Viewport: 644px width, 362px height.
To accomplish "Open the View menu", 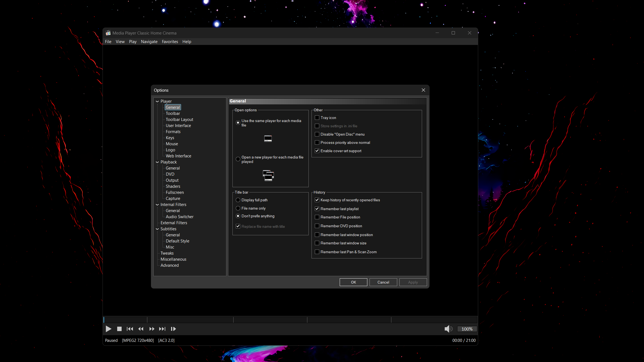I will 120,42.
